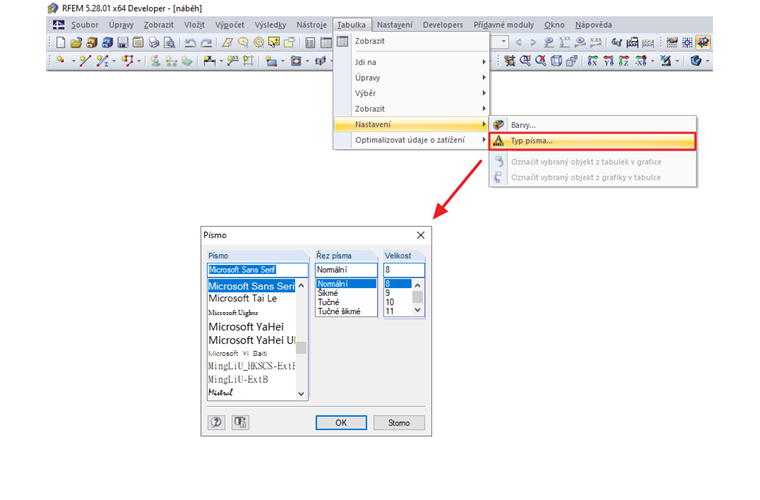The width and height of the screenshot is (760, 500).
Task: Open the Nápověda menu
Action: coord(593,25)
